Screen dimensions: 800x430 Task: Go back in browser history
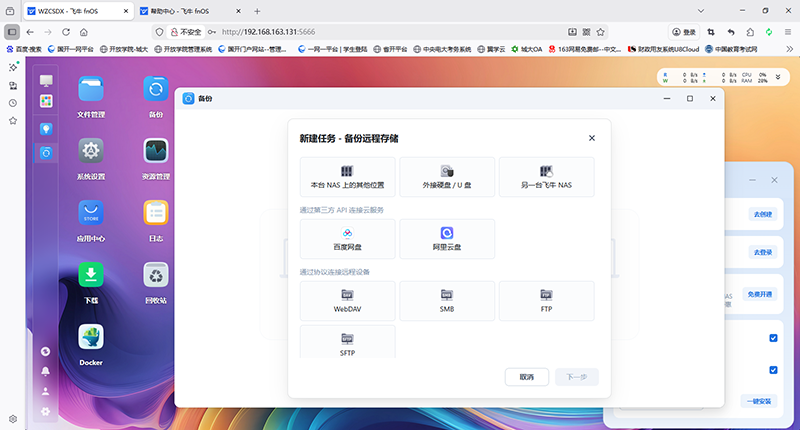point(30,32)
